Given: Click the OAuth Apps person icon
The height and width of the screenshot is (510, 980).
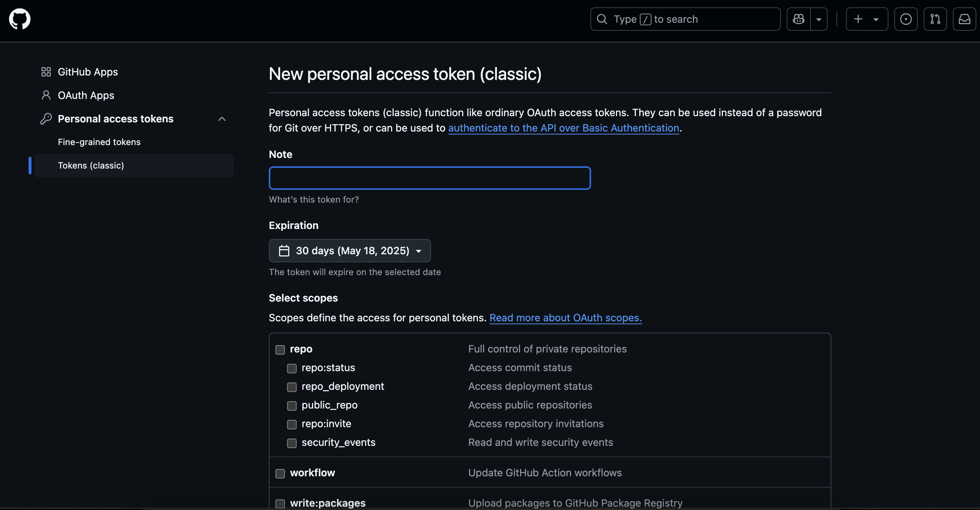Looking at the screenshot, I should (46, 95).
